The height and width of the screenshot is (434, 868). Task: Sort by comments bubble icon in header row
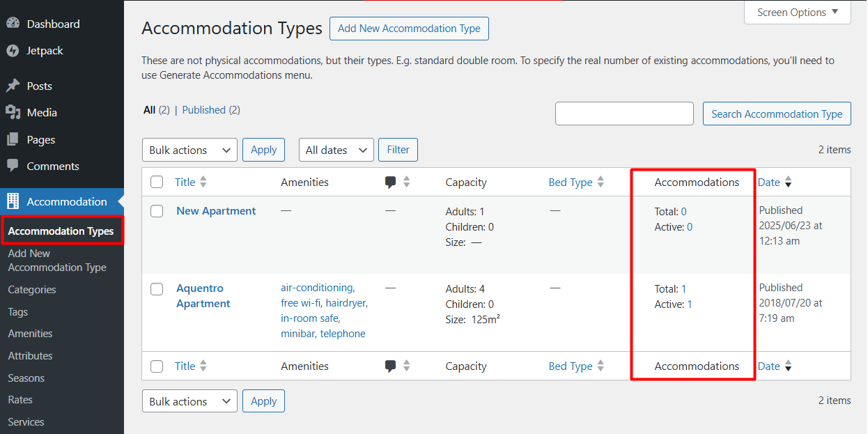click(391, 183)
